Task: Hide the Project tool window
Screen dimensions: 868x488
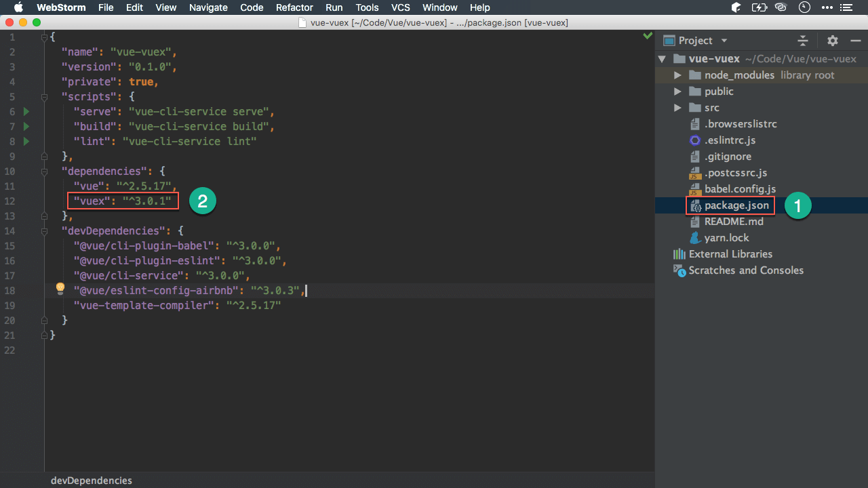Action: (x=856, y=41)
